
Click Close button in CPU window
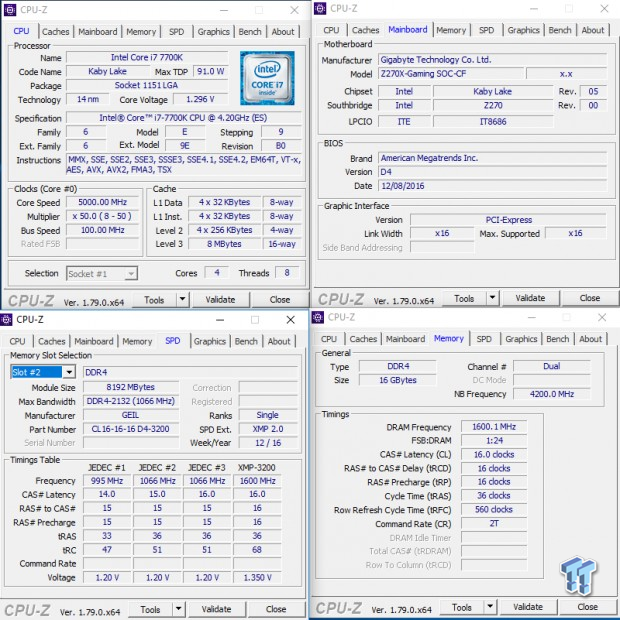coord(280,300)
